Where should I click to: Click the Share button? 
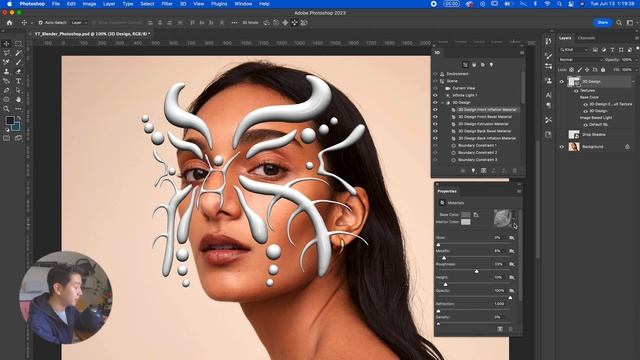tap(602, 23)
